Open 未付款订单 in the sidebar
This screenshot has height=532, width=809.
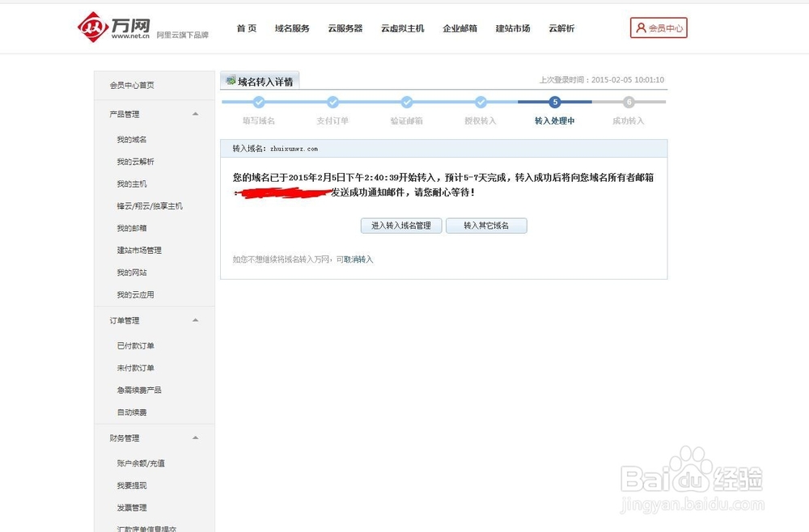[x=136, y=368]
